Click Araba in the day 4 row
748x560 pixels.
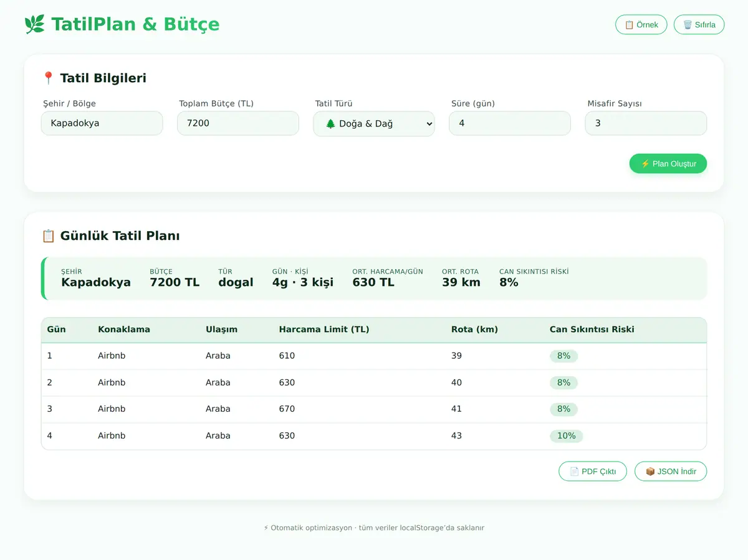[218, 435]
